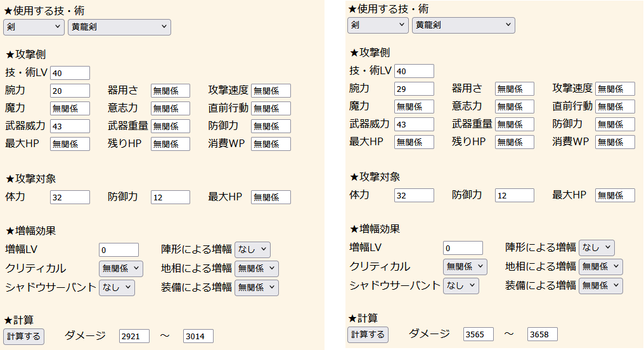This screenshot has height=350, width=644.
Task: Select 武器威力 input in right panel
Action: [x=414, y=124]
